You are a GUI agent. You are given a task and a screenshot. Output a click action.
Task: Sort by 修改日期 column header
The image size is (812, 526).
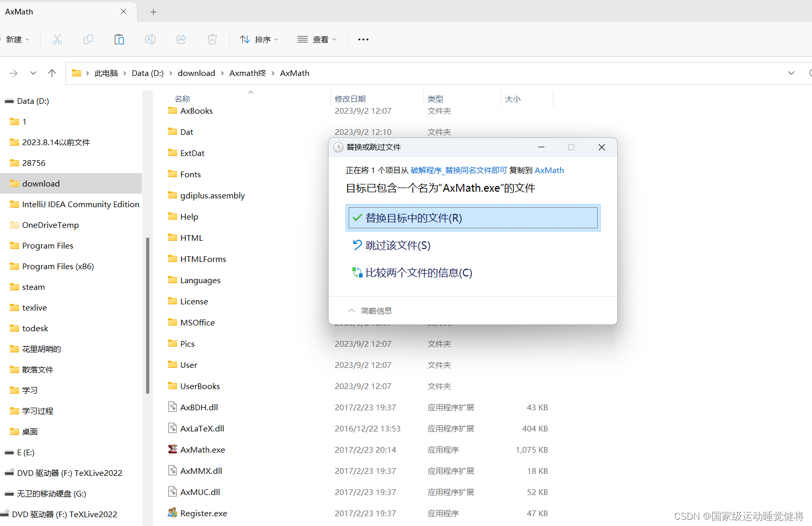point(350,99)
